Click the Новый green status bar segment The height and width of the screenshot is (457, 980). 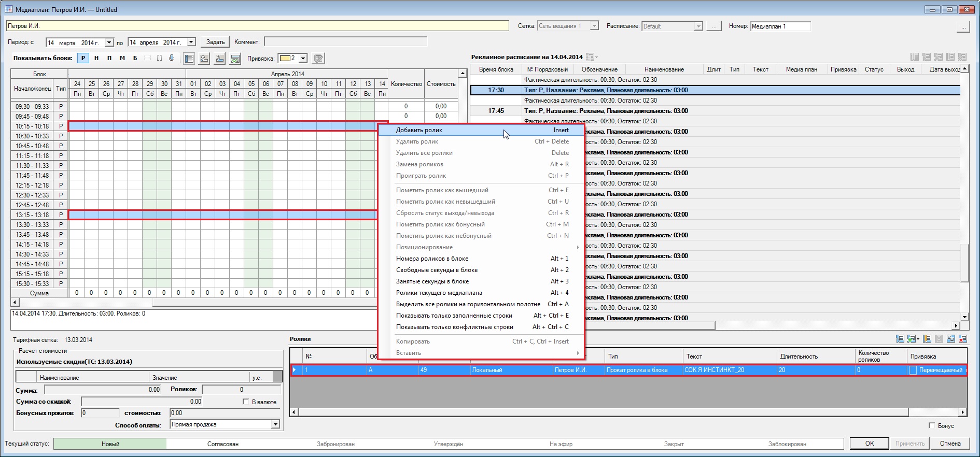(110, 444)
